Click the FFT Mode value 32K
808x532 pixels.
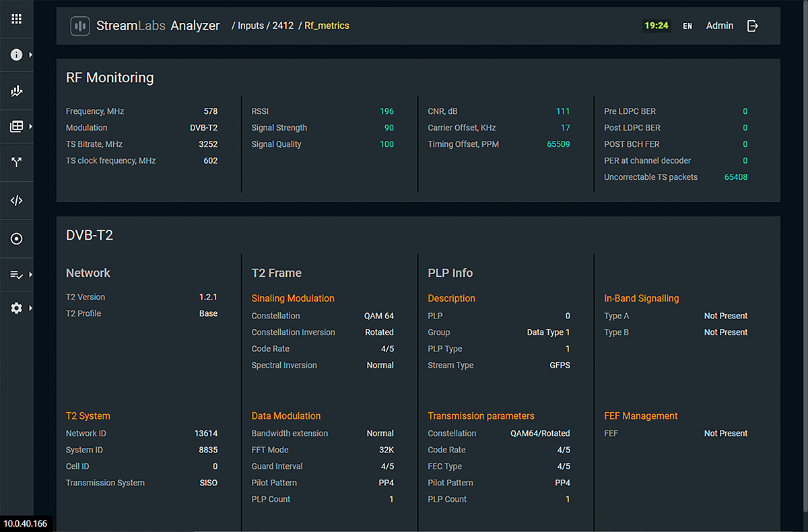(x=386, y=450)
